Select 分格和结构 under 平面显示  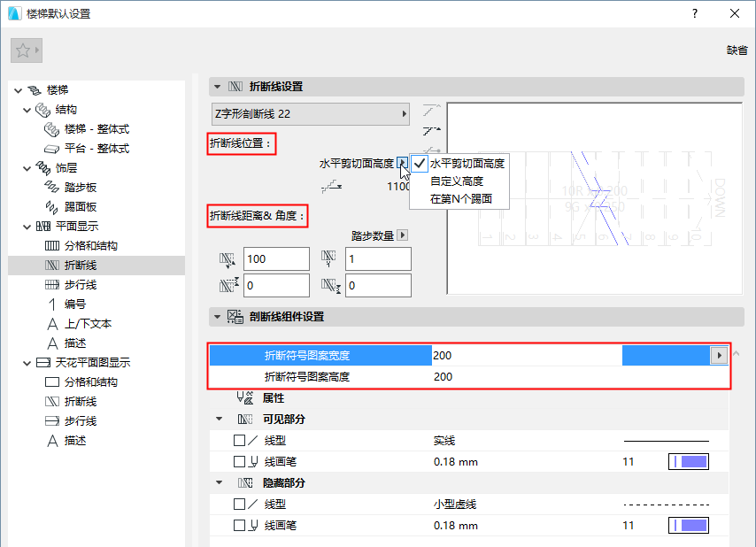coord(91,246)
